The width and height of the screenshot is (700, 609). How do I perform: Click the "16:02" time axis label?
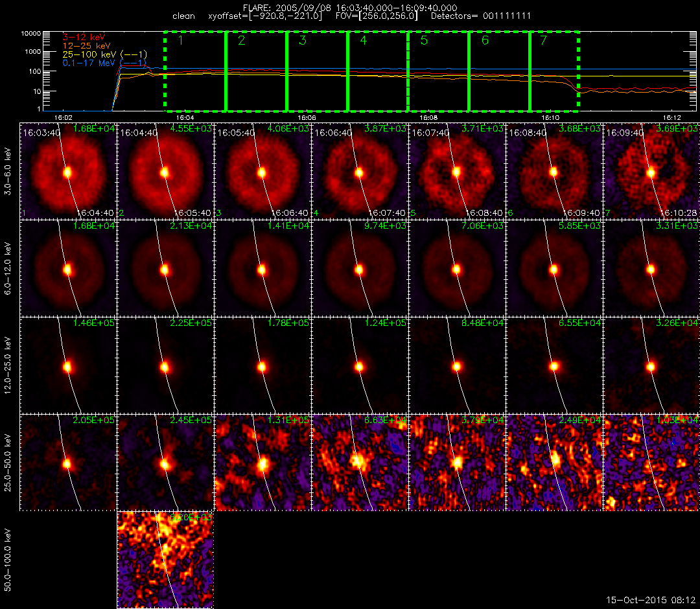tap(63, 117)
